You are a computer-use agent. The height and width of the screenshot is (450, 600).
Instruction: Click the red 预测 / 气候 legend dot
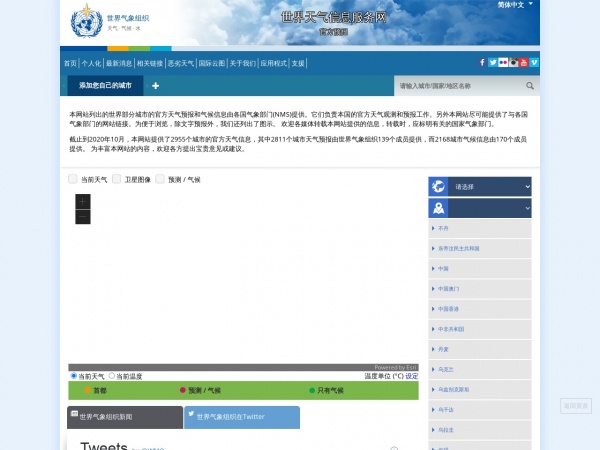[183, 390]
